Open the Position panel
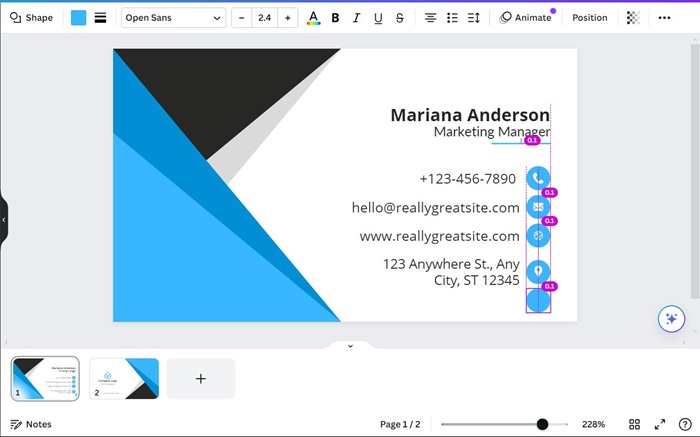Screen dimensions: 700x437 tap(589, 18)
